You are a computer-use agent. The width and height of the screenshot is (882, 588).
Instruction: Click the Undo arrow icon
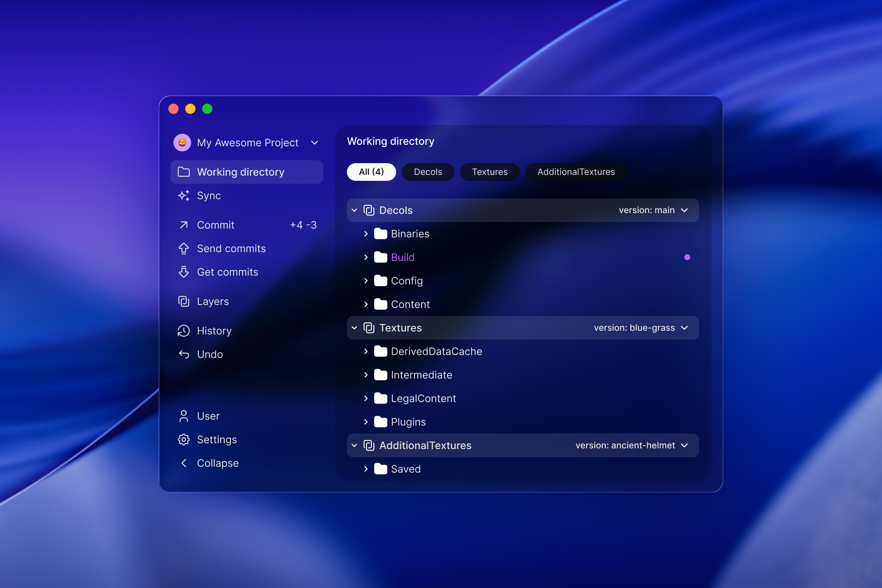click(184, 354)
